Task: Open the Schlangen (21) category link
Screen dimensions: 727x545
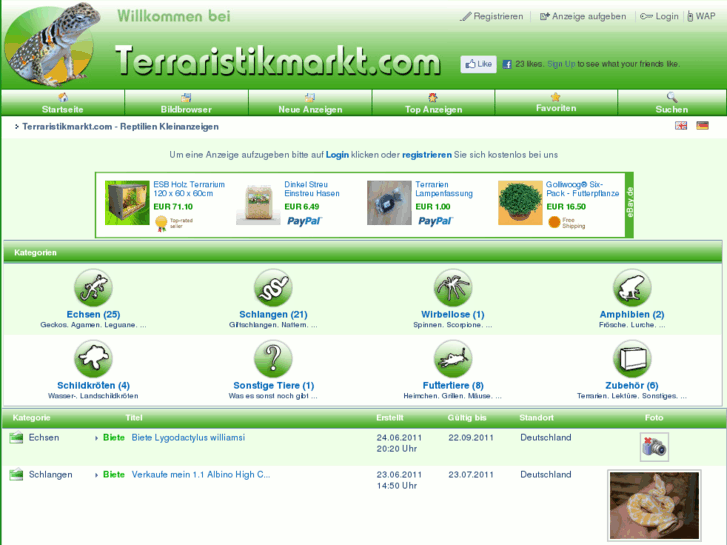Action: point(273,314)
